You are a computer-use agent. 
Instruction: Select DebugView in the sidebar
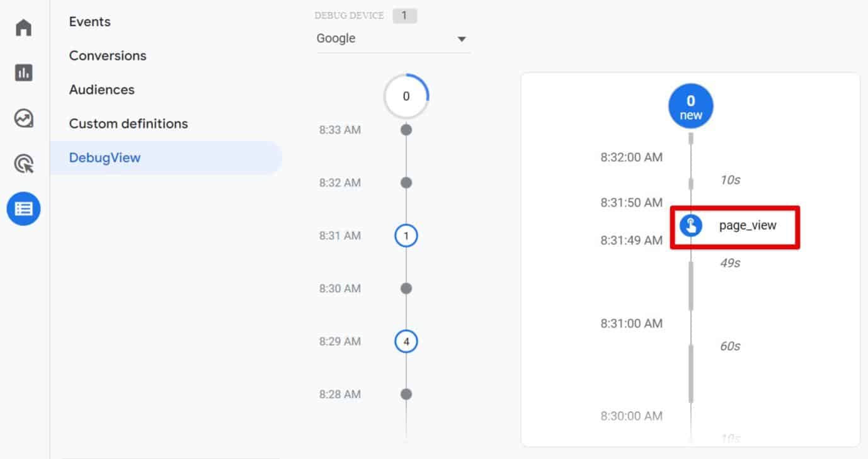[105, 157]
